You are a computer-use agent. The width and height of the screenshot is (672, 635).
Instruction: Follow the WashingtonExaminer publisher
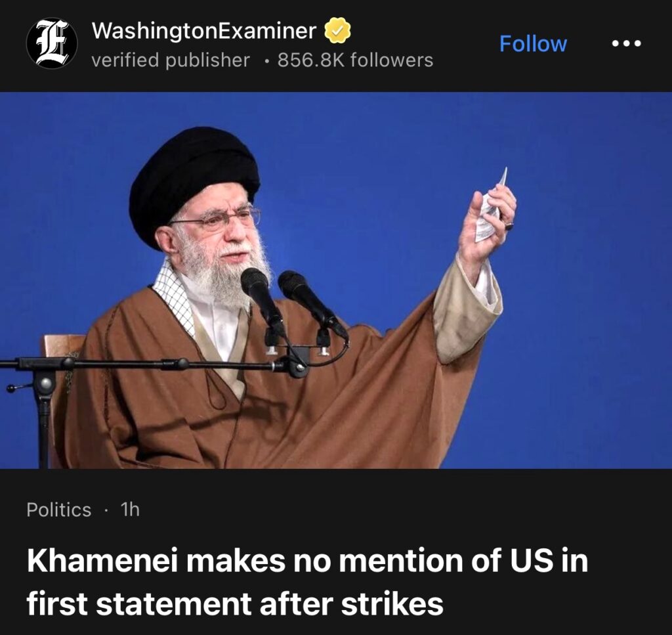(533, 44)
